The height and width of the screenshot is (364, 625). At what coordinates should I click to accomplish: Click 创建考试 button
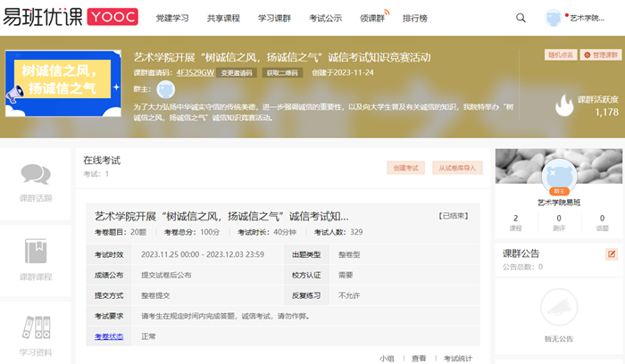click(406, 167)
